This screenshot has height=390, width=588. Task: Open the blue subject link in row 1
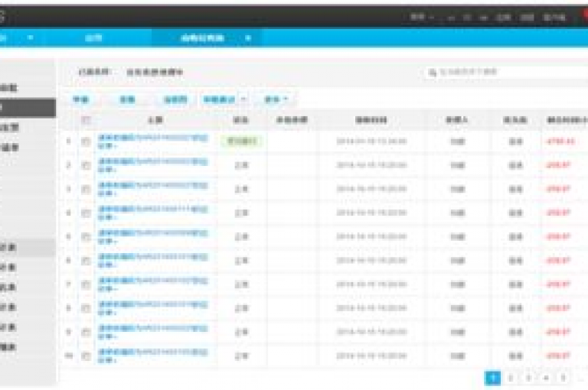152,141
